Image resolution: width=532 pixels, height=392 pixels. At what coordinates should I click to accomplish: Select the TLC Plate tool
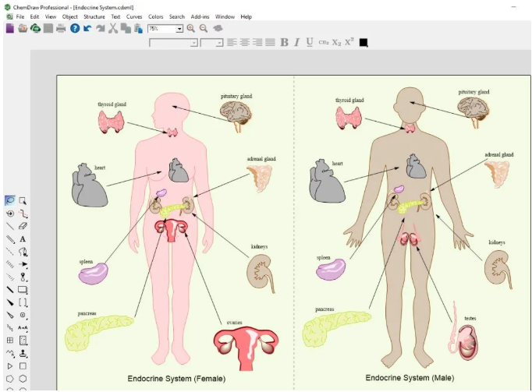pos(23,341)
